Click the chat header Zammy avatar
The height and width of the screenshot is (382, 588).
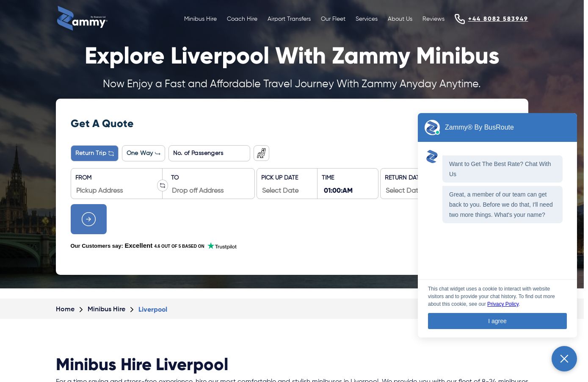(x=432, y=127)
